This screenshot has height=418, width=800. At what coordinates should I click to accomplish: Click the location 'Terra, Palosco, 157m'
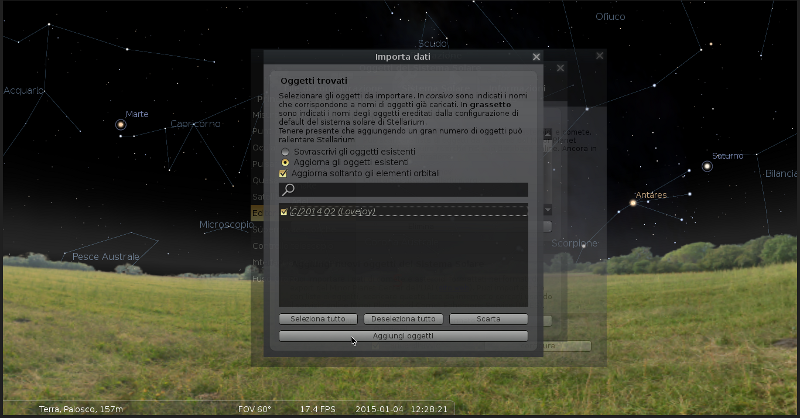click(81, 409)
